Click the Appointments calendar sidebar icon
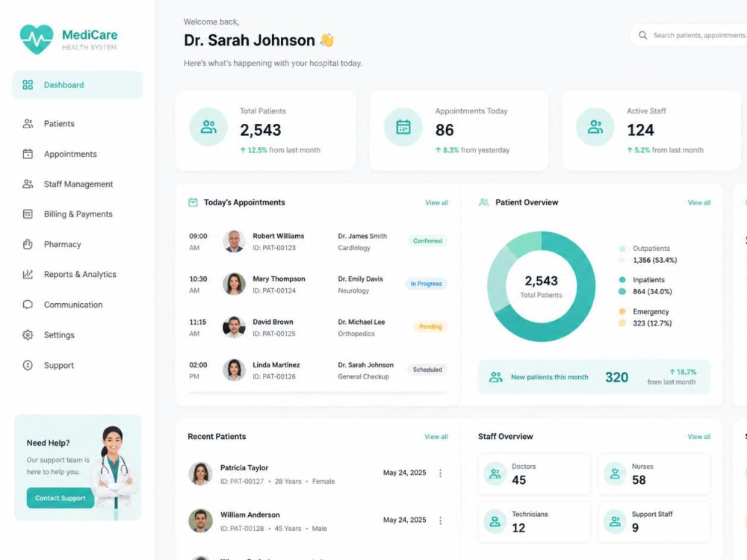The height and width of the screenshot is (560, 747). (28, 154)
